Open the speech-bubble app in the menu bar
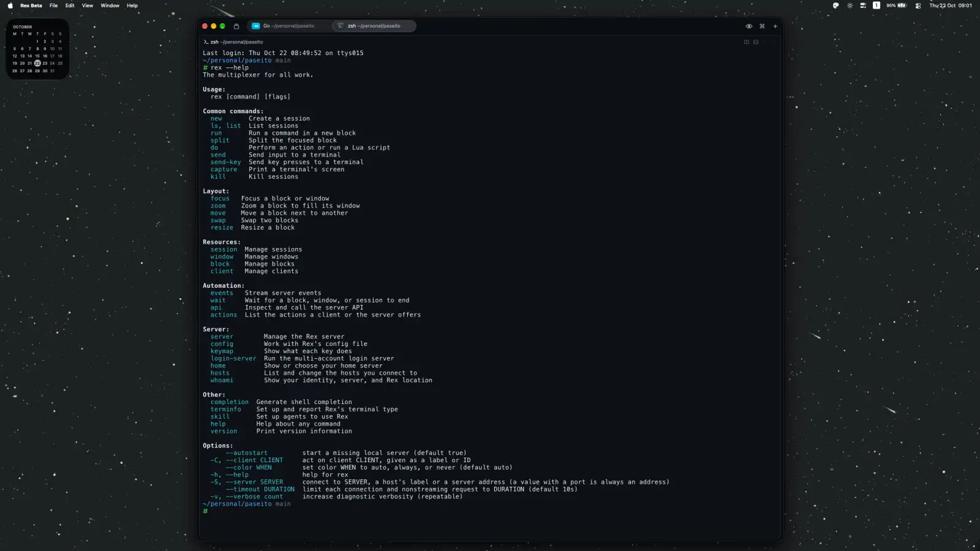The height and width of the screenshot is (551, 980). coord(835,6)
